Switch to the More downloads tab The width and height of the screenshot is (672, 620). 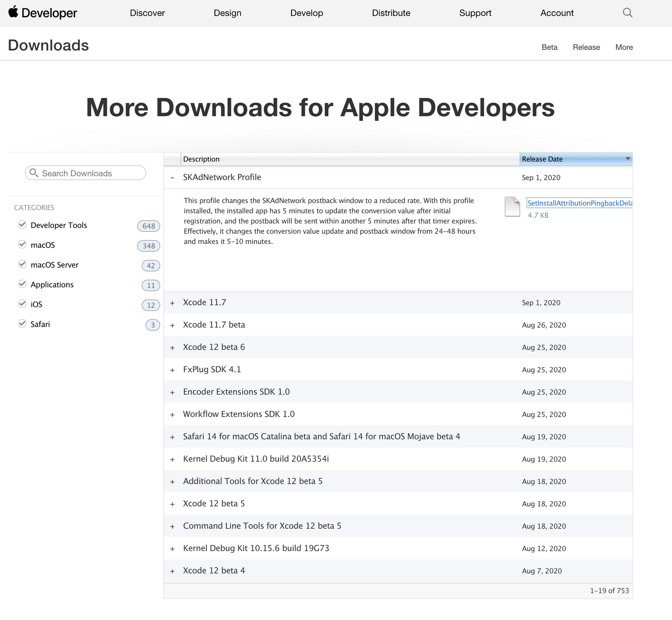tap(624, 47)
